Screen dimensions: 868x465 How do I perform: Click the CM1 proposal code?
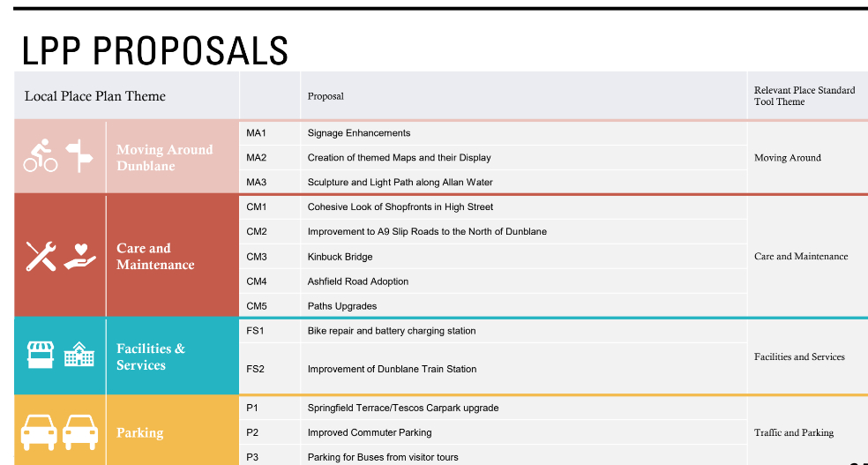(257, 207)
